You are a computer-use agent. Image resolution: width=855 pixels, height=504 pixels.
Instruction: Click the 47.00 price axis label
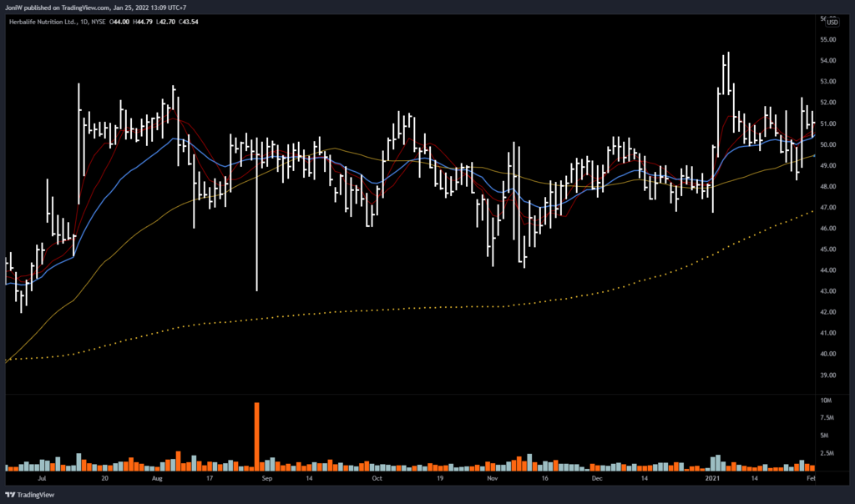(828, 208)
